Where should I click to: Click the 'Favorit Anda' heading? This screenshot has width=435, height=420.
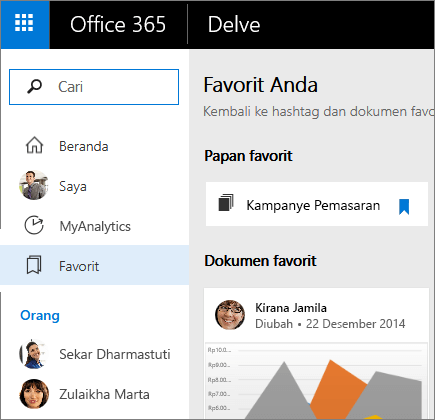(x=260, y=85)
